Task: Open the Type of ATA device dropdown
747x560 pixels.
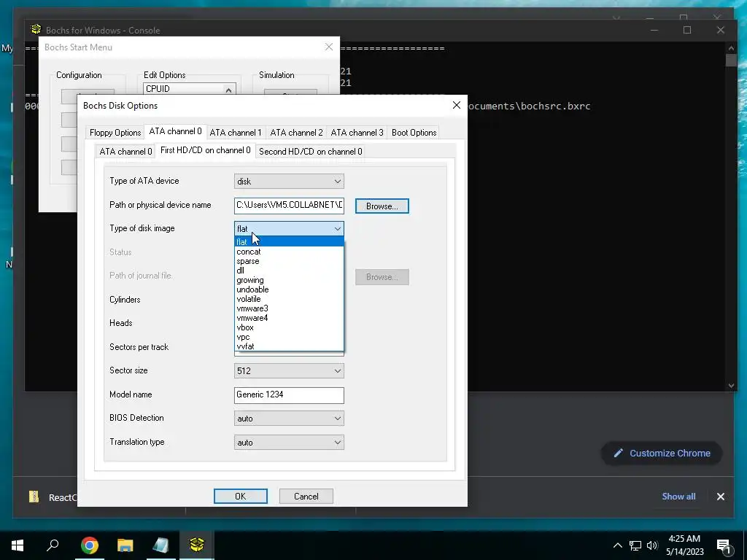Action: click(x=289, y=182)
